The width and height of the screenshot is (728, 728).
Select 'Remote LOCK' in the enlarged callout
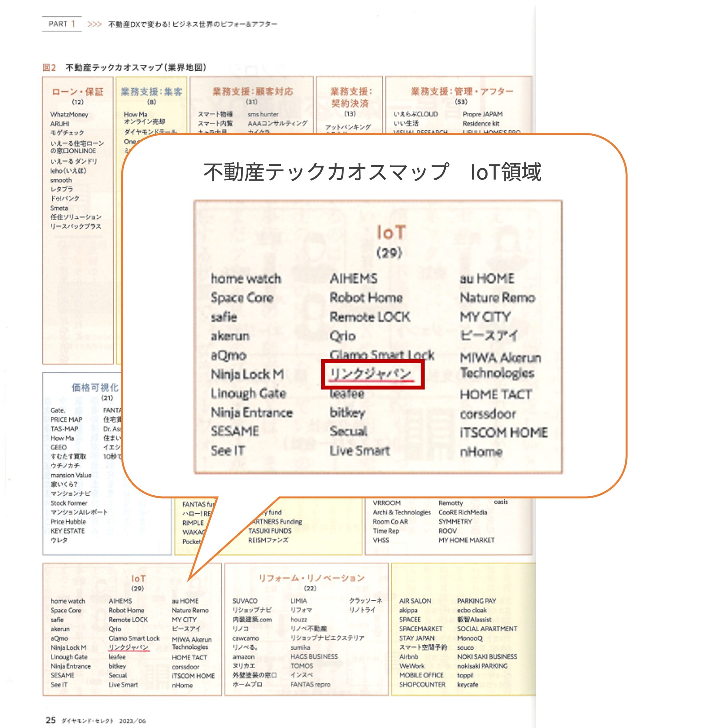[370, 317]
